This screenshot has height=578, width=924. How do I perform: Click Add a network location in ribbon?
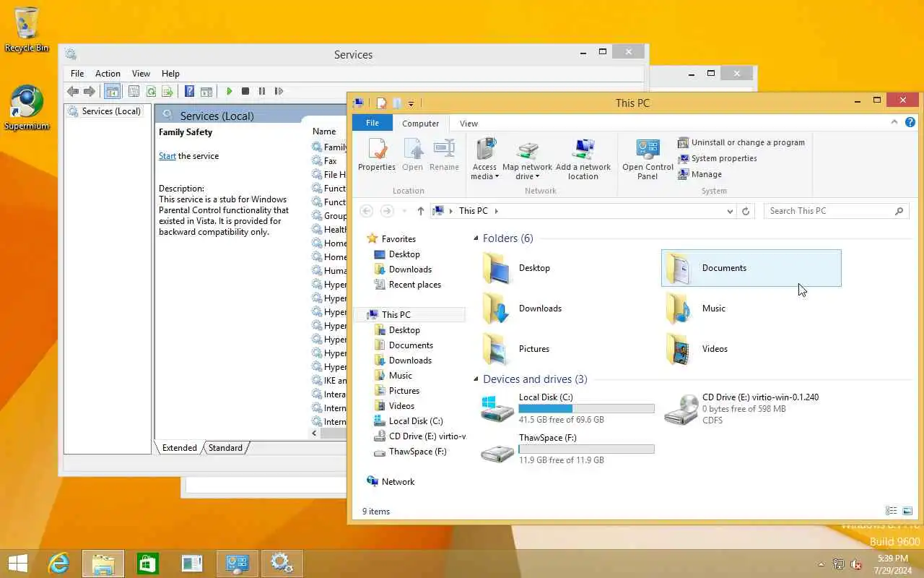click(583, 159)
